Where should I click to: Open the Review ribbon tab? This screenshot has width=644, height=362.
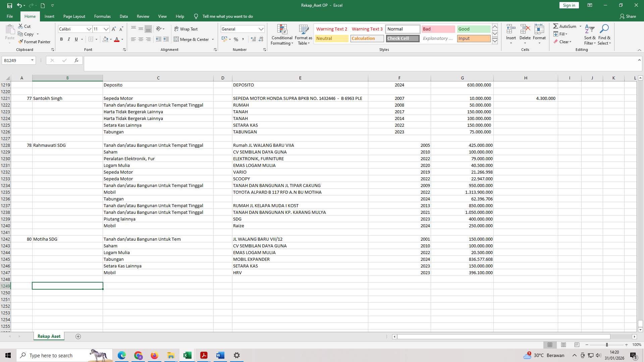click(143, 16)
